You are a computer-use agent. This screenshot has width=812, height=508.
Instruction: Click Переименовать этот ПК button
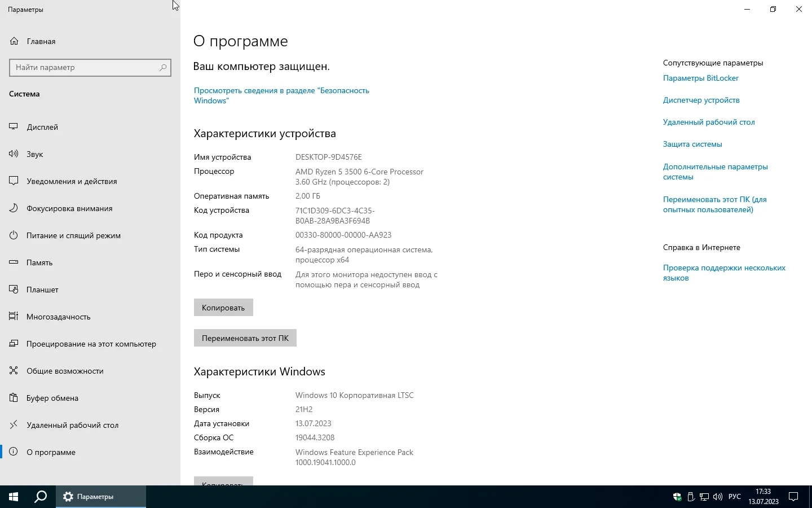(245, 338)
